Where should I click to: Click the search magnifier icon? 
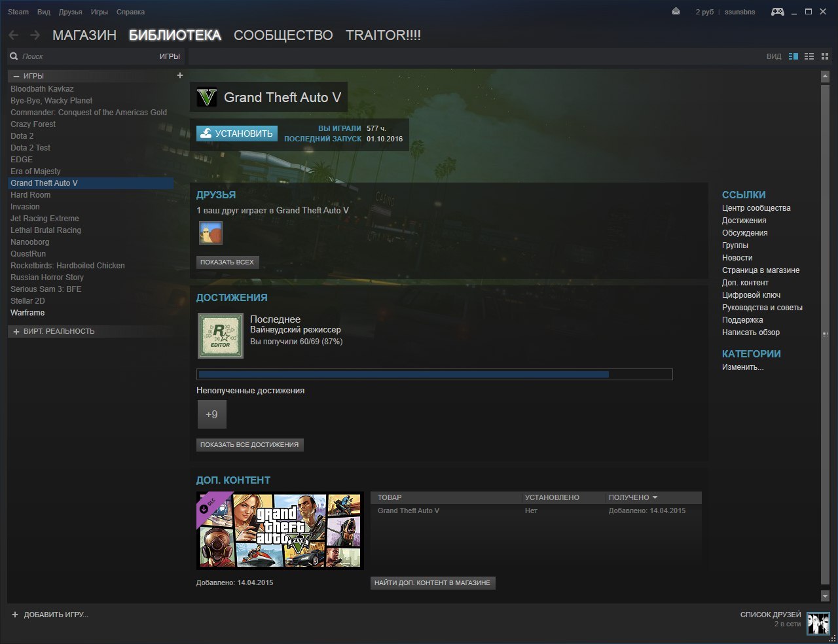14,56
